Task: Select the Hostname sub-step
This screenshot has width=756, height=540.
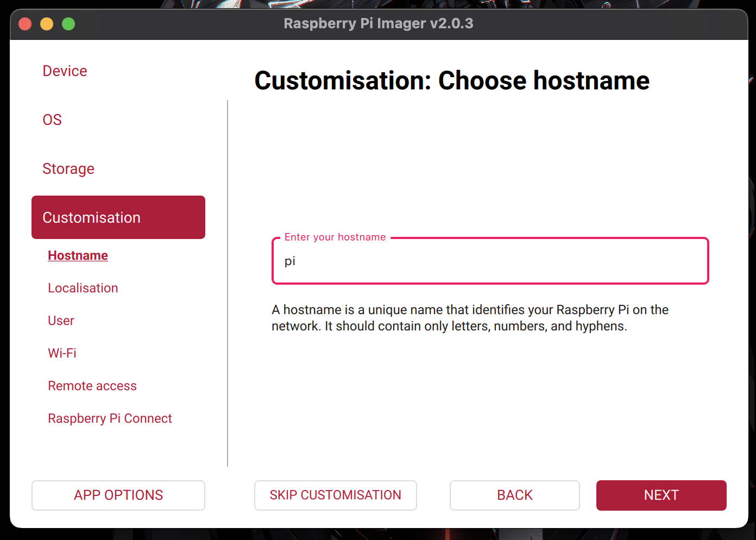Action: (78, 255)
